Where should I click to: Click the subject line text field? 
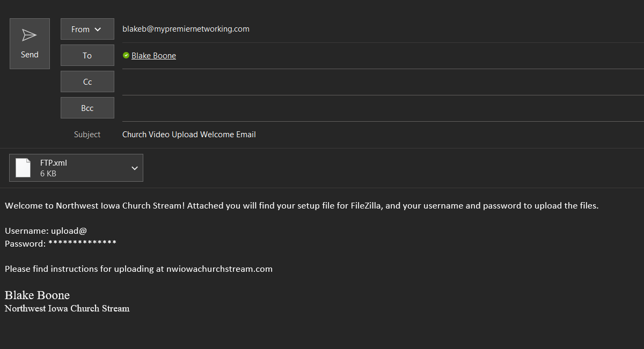[383, 135]
